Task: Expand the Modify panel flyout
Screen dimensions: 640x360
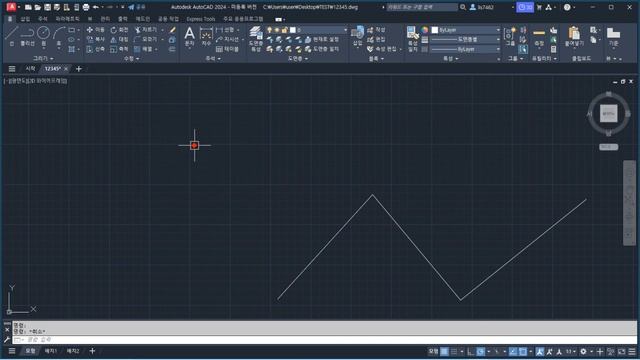Action: click(131, 58)
